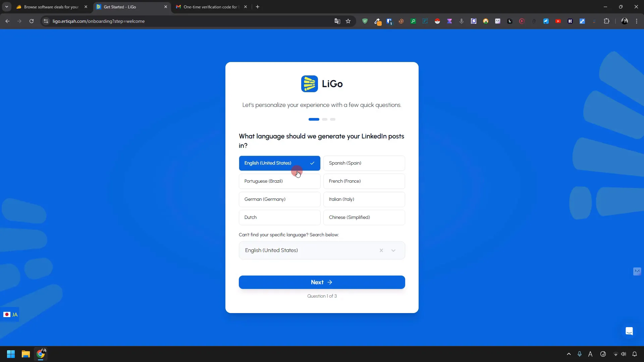
Task: Open File Explorer from taskbar
Action: coord(26,354)
